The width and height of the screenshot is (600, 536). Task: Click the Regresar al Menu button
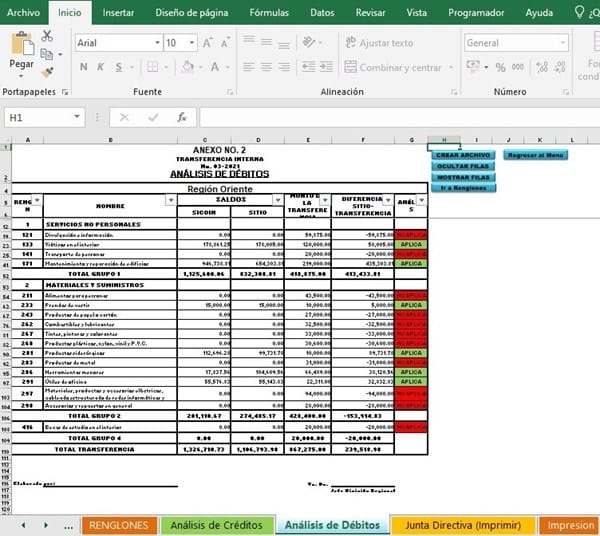point(535,156)
